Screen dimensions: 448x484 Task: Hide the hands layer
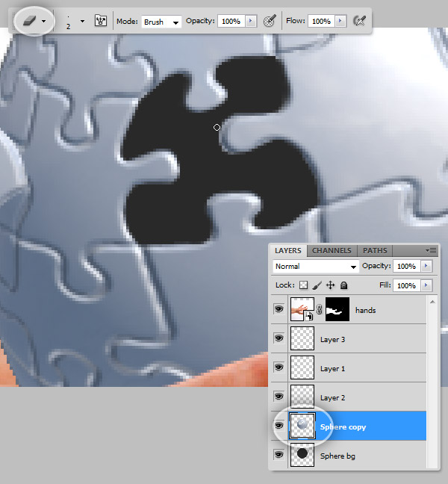point(279,310)
